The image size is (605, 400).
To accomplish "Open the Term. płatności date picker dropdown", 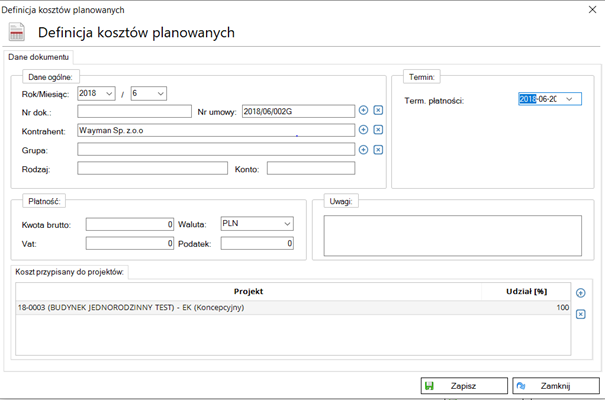I will click(x=569, y=99).
